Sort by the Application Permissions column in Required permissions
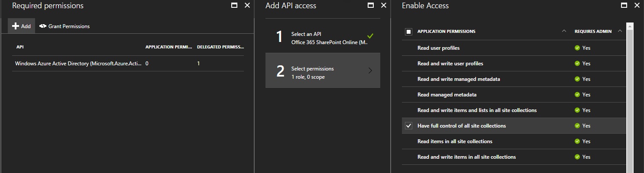This screenshot has height=173, width=644. [168, 47]
